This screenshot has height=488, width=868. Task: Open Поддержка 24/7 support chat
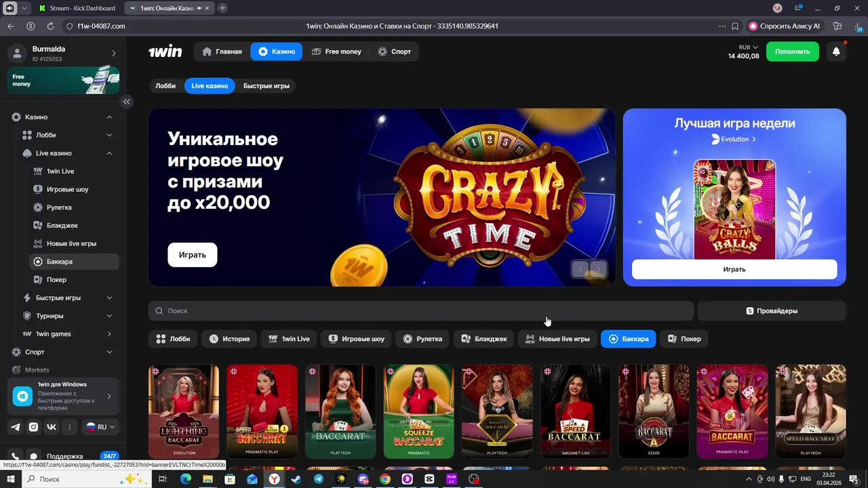tap(66, 456)
